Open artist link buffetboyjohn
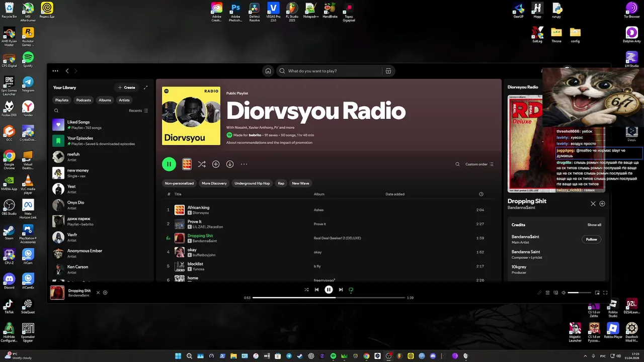Image resolution: width=644 pixels, height=362 pixels. (x=204, y=255)
